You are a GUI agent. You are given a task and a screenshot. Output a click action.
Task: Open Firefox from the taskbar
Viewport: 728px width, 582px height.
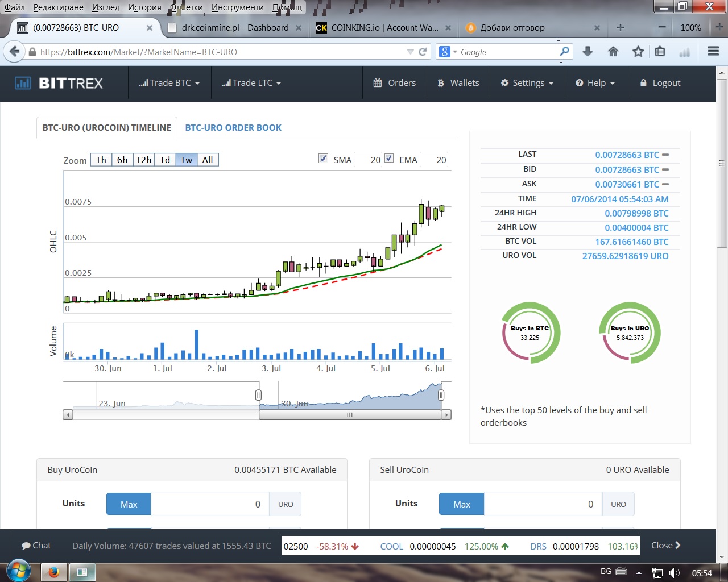coord(54,572)
